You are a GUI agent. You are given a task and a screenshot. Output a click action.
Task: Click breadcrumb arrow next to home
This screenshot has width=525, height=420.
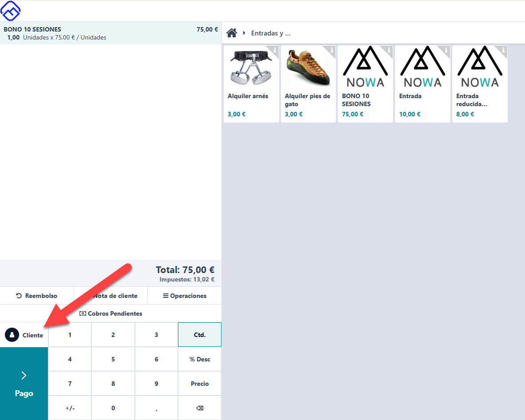point(244,33)
